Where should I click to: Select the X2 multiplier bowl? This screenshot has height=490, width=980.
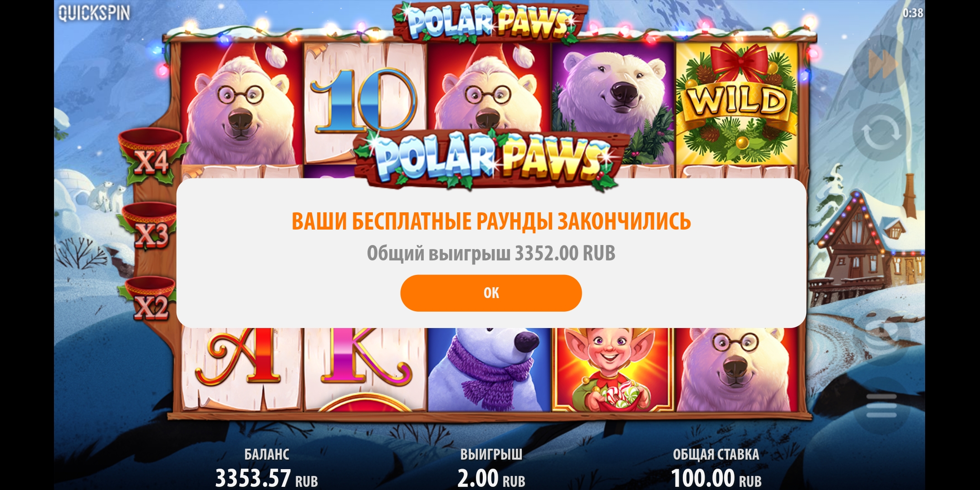[150, 299]
